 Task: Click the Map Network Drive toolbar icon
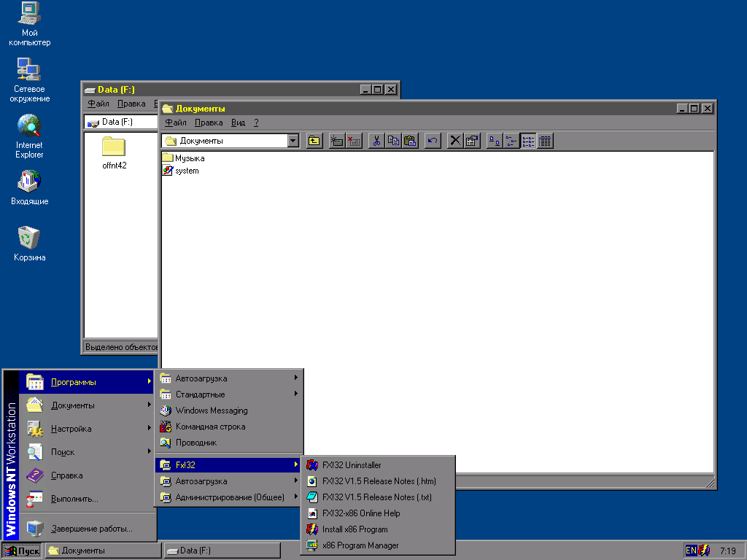[x=337, y=141]
